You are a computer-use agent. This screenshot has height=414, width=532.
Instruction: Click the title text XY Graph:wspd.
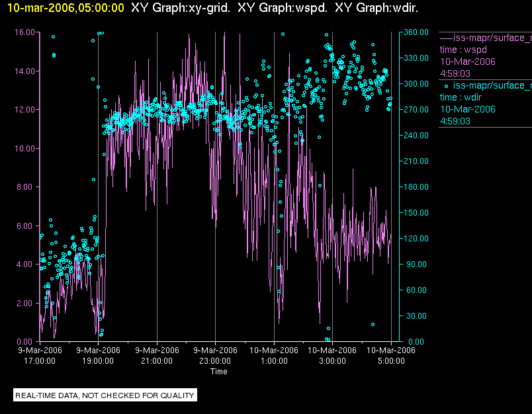[283, 7]
